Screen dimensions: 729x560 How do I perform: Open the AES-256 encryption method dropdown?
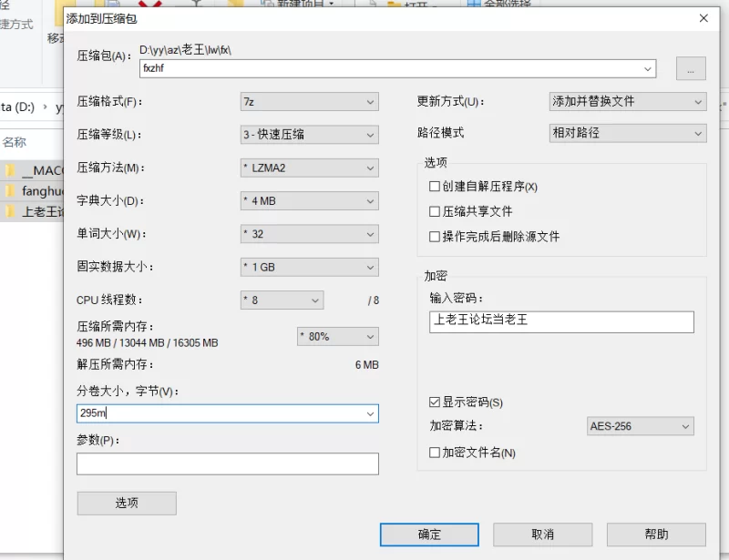tap(641, 426)
